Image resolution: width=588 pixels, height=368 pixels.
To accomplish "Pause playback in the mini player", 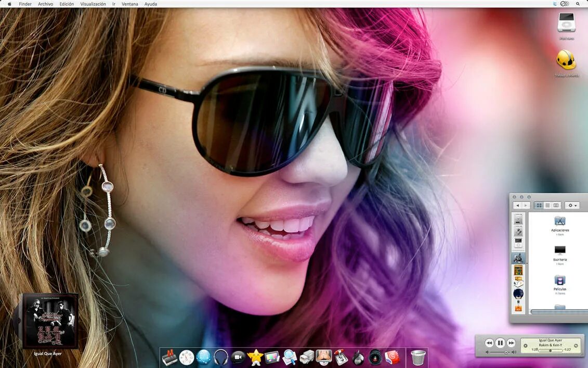I will [500, 343].
